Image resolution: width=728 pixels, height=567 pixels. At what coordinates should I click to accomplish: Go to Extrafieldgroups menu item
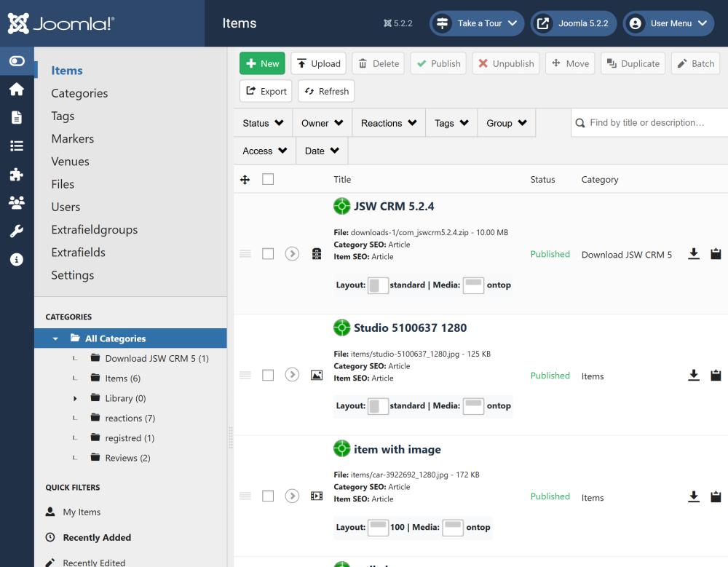tap(94, 230)
